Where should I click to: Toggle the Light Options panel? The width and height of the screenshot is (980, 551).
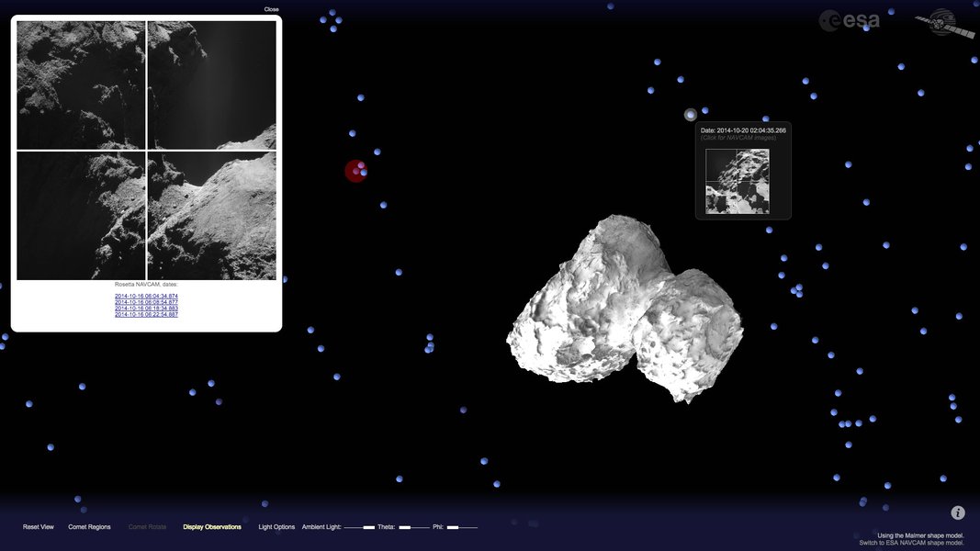click(276, 526)
